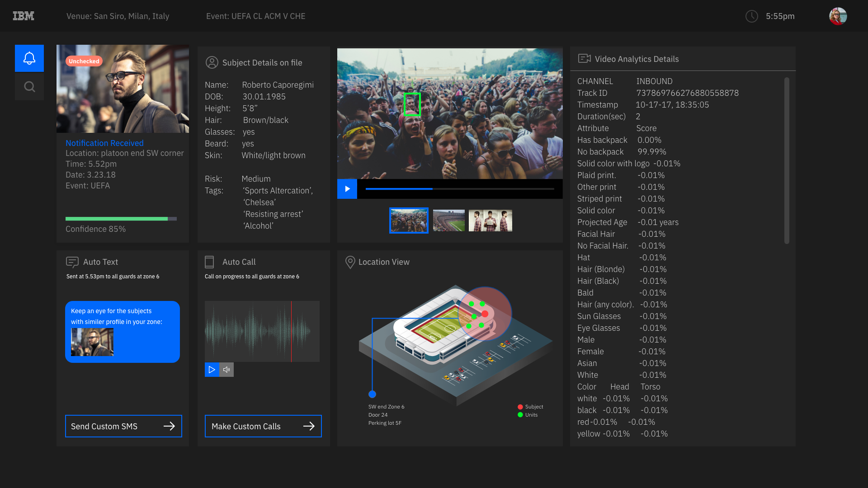Click the Notification Received link
The image size is (868, 488).
click(104, 143)
